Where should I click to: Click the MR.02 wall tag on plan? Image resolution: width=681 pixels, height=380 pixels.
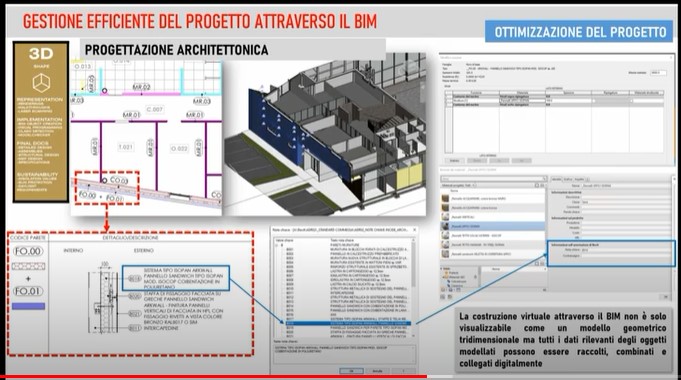click(x=142, y=87)
